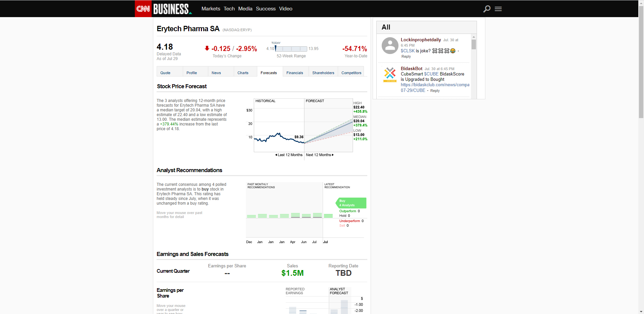
Task: Open the Video section
Action: click(286, 9)
